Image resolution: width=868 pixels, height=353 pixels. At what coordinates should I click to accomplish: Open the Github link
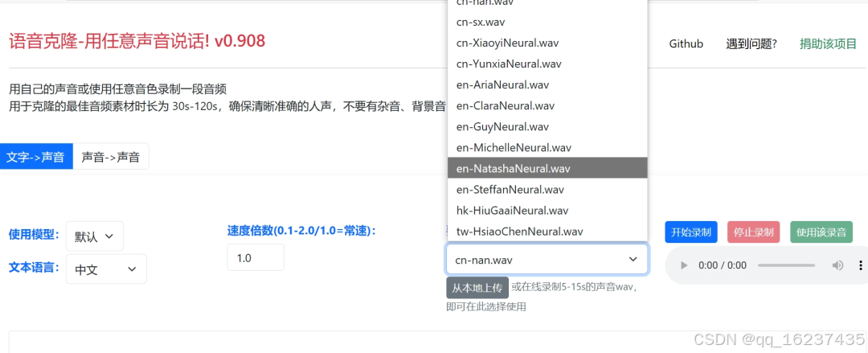[x=686, y=43]
